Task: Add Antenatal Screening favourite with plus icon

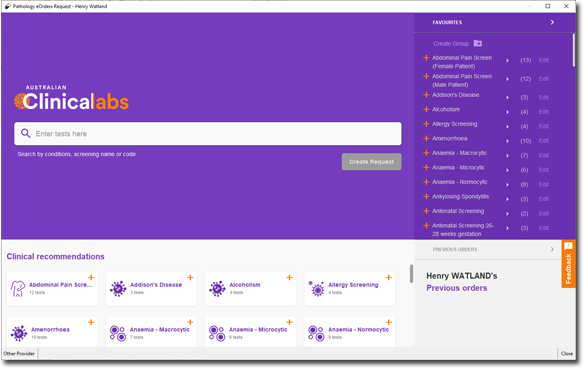Action: tap(426, 211)
